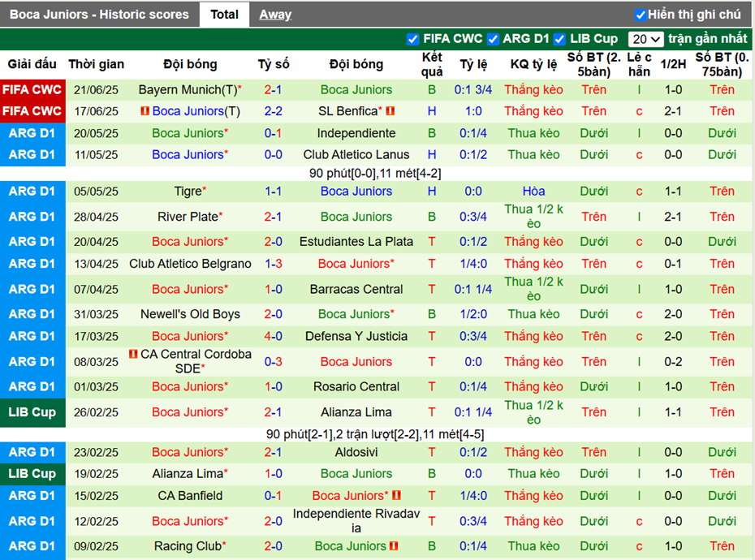Click the Thời gian column header
This screenshot has height=560, width=755.
coord(97,64)
